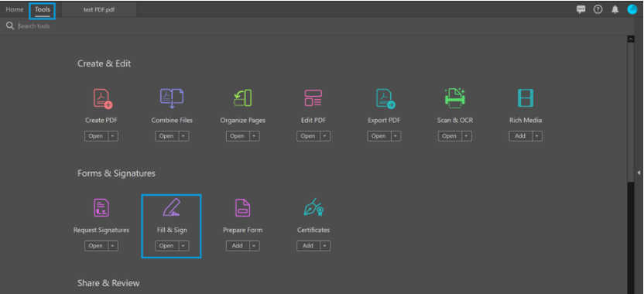Click the Organize Pages icon
644x294 pixels.
(242, 98)
